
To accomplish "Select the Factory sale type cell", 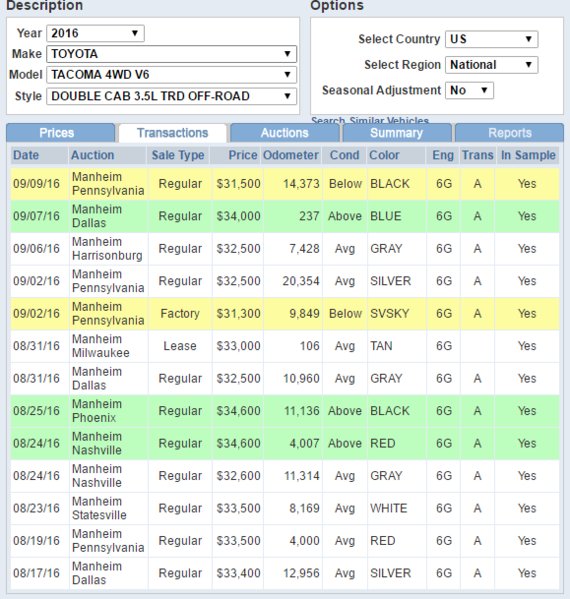I will coord(180,314).
